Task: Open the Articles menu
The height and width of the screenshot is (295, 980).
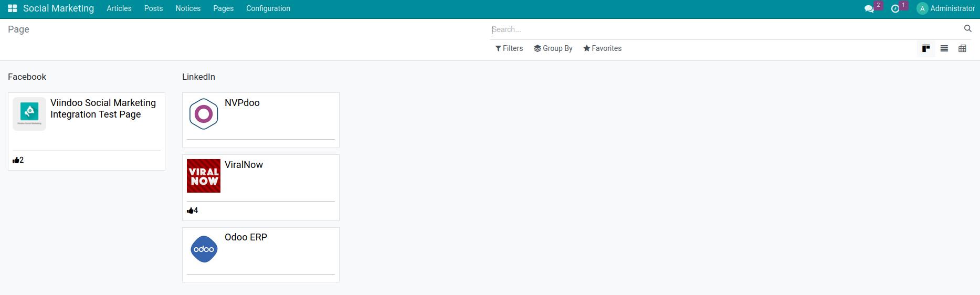Action: coord(119,8)
